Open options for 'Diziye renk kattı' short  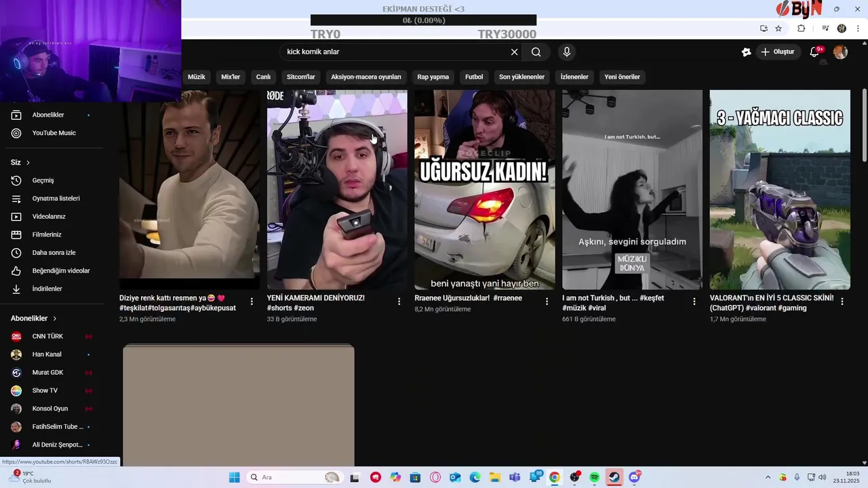[x=252, y=302]
